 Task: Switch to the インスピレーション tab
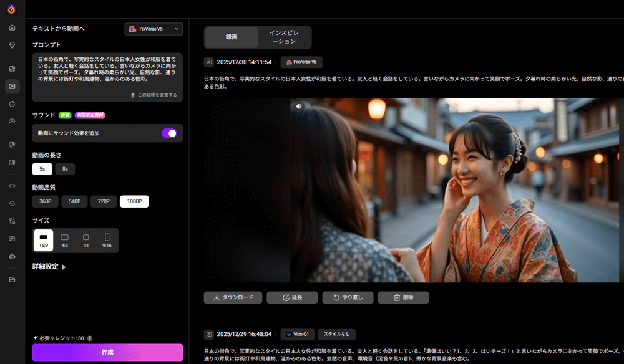(x=283, y=37)
